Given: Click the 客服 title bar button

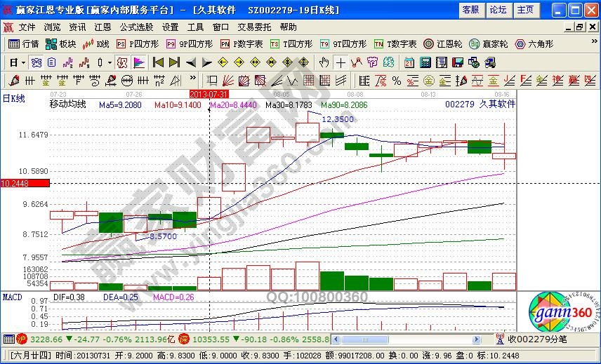Looking at the screenshot, I should click(x=471, y=10).
